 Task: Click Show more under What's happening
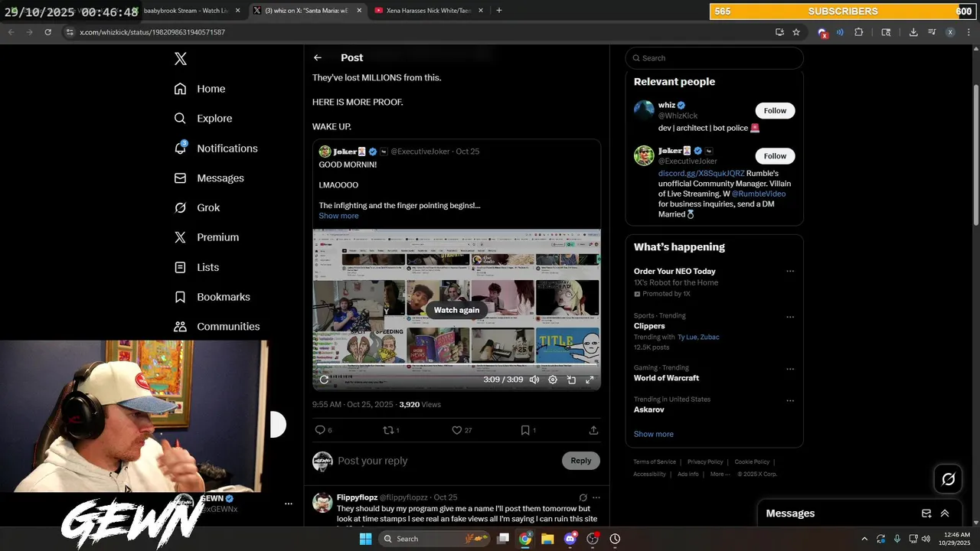point(654,434)
